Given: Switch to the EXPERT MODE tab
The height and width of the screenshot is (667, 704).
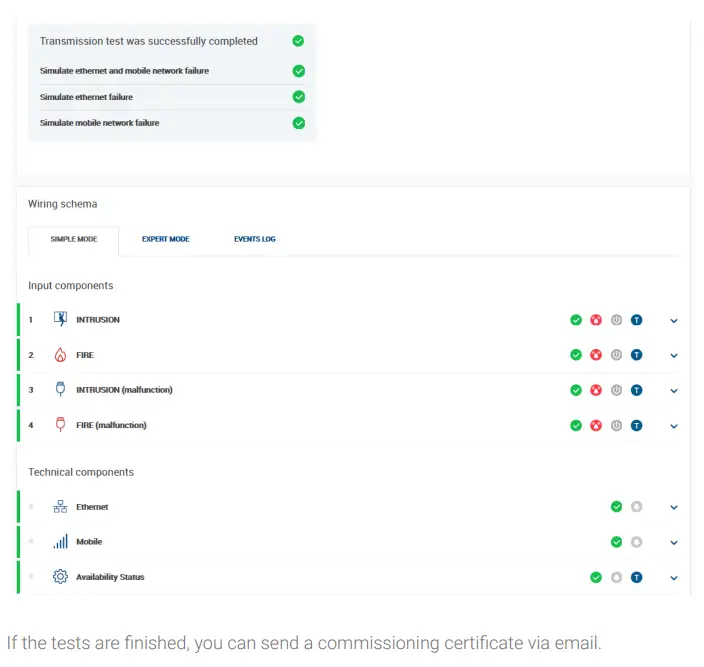Looking at the screenshot, I should (x=165, y=240).
